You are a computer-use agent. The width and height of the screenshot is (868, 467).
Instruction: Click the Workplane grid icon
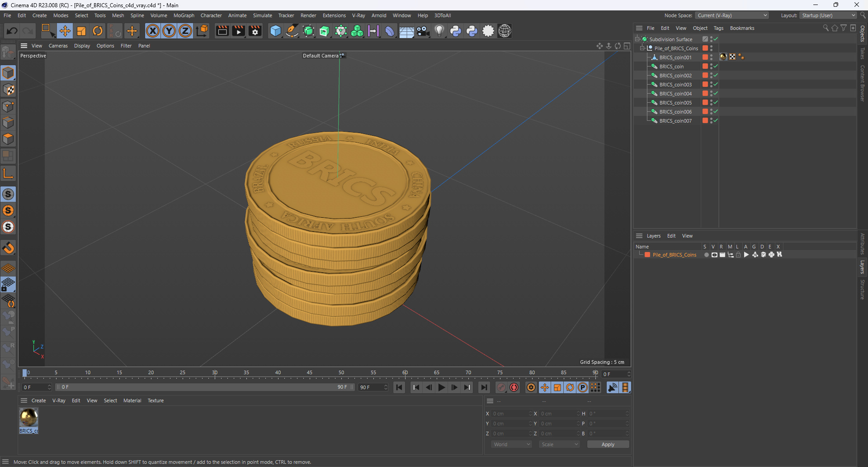coord(8,268)
